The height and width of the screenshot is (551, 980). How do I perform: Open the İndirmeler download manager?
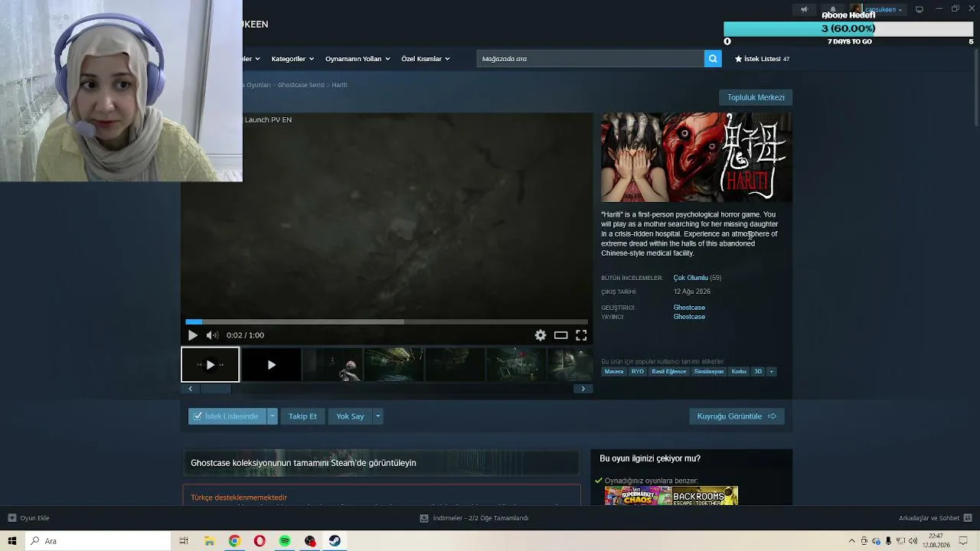coord(475,518)
